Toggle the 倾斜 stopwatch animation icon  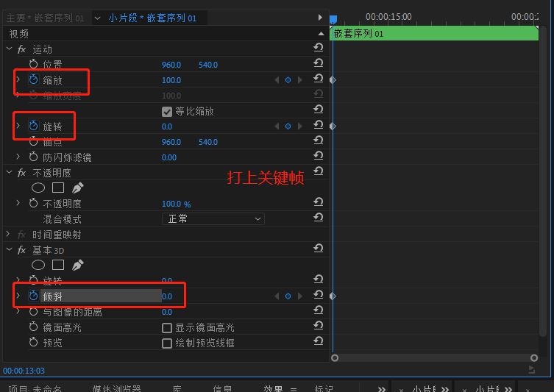coord(34,296)
